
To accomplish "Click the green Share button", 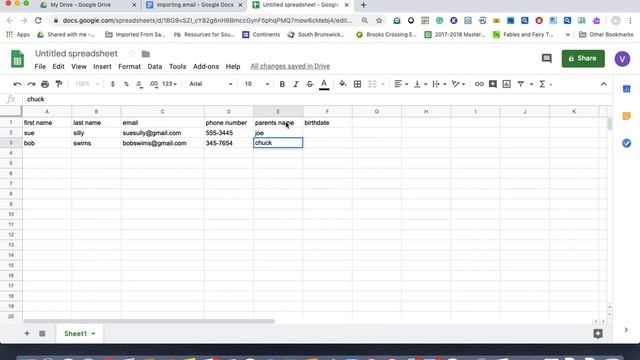I will pyautogui.click(x=583, y=58).
